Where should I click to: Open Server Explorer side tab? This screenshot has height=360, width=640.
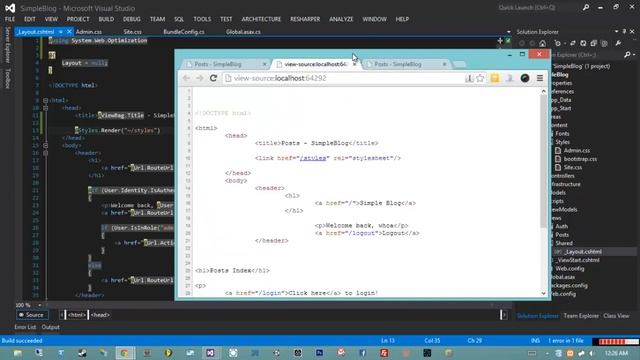pyautogui.click(x=7, y=45)
